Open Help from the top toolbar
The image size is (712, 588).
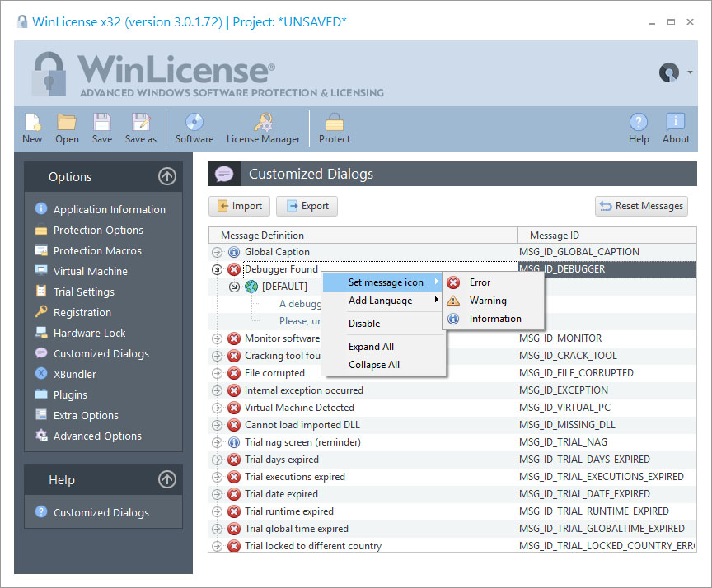(639, 128)
